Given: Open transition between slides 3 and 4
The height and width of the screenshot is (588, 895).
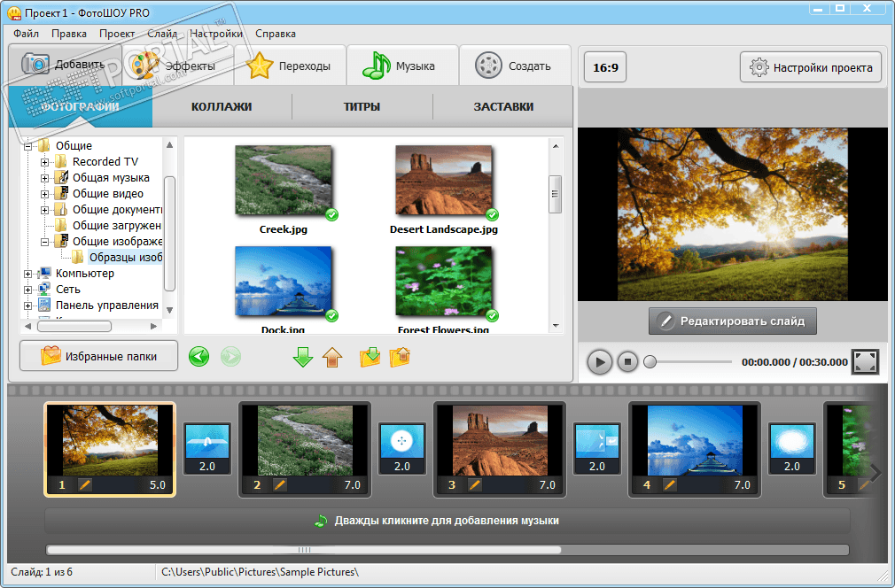Looking at the screenshot, I should [597, 449].
